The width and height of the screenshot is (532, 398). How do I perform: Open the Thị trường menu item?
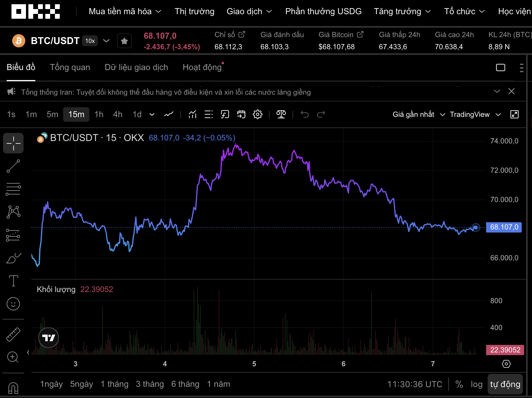[194, 11]
